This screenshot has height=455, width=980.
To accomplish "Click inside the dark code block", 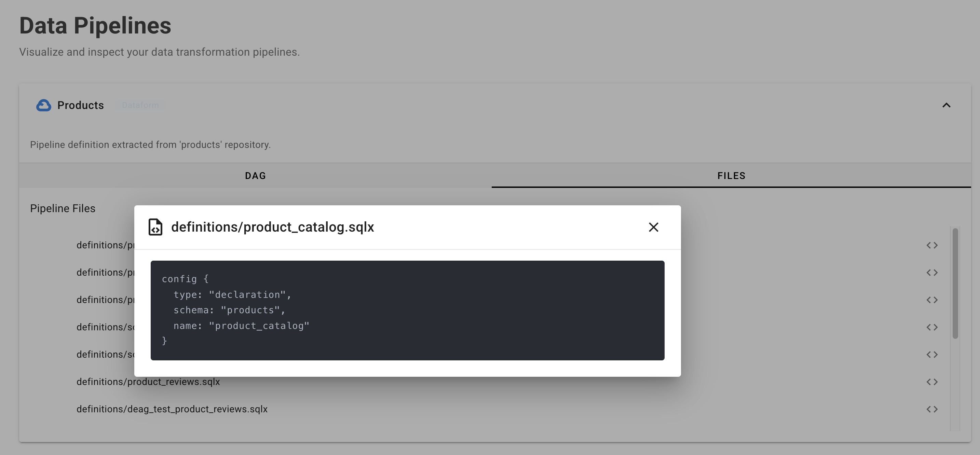I will coord(407,310).
